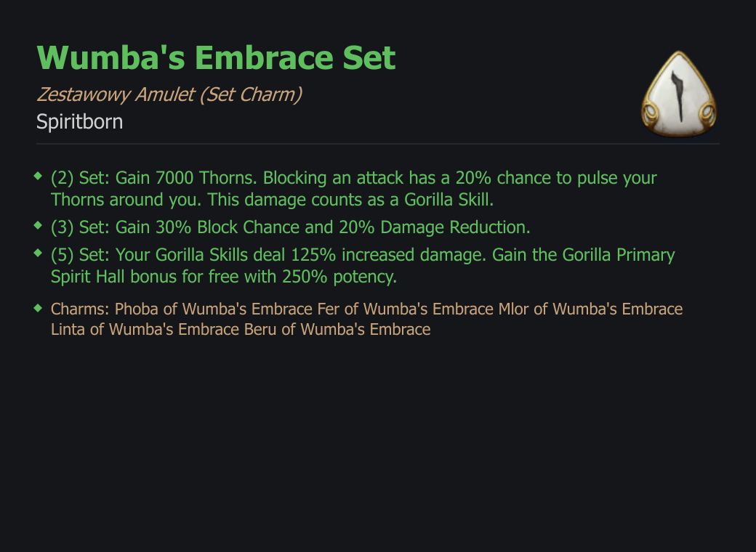Click the 125% increased damage bonus line
Image resolution: width=756 pixels, height=552 pixels.
point(363,266)
